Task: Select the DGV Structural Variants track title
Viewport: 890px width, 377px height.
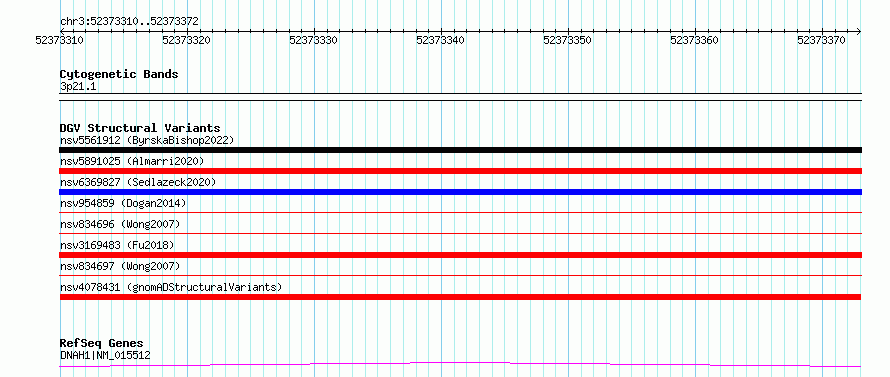Action: pos(140,128)
